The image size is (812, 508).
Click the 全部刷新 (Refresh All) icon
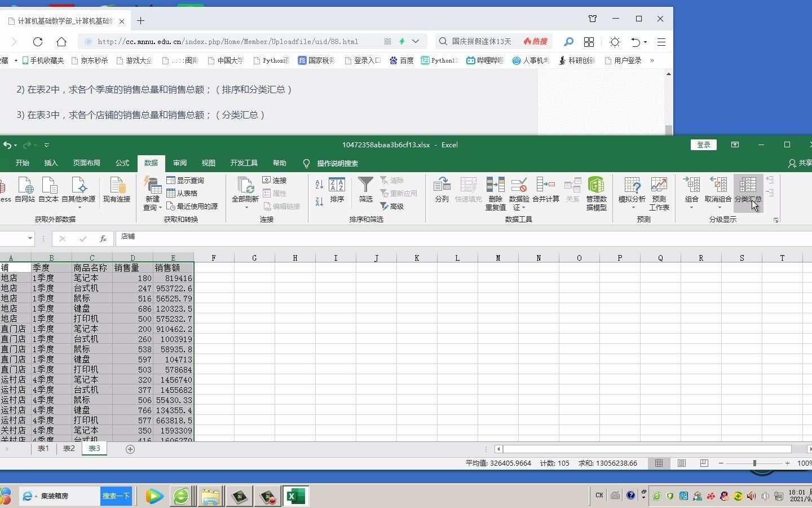[244, 189]
